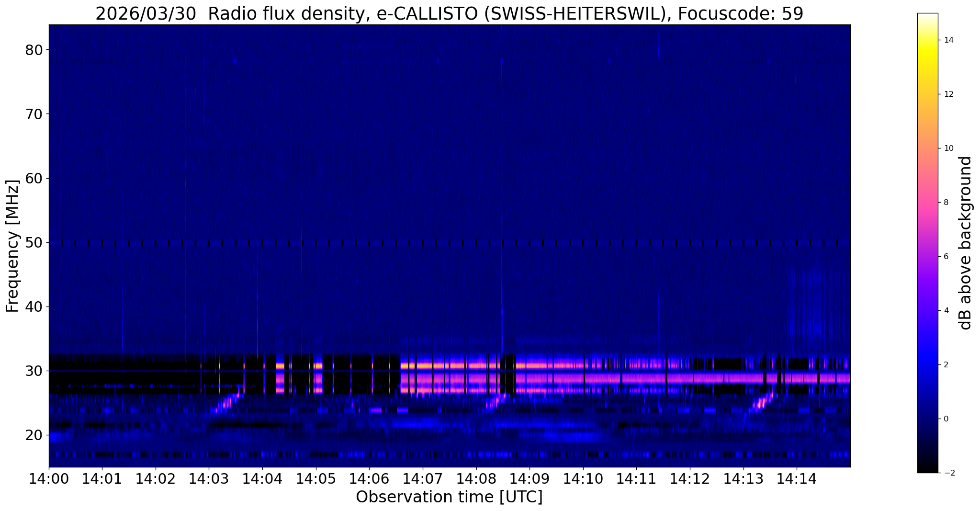Click the yellow-white top of the colorbar
The width and height of the screenshot is (980, 511).
coord(927,29)
